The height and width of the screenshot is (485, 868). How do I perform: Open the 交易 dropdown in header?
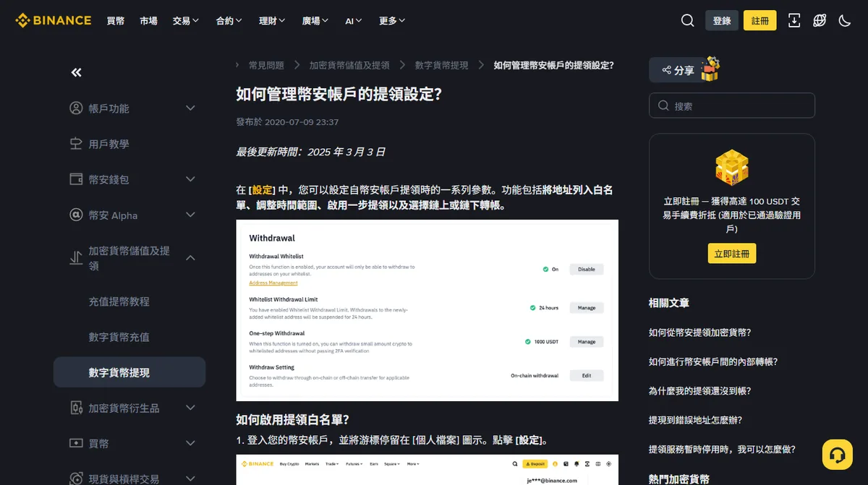(x=186, y=21)
